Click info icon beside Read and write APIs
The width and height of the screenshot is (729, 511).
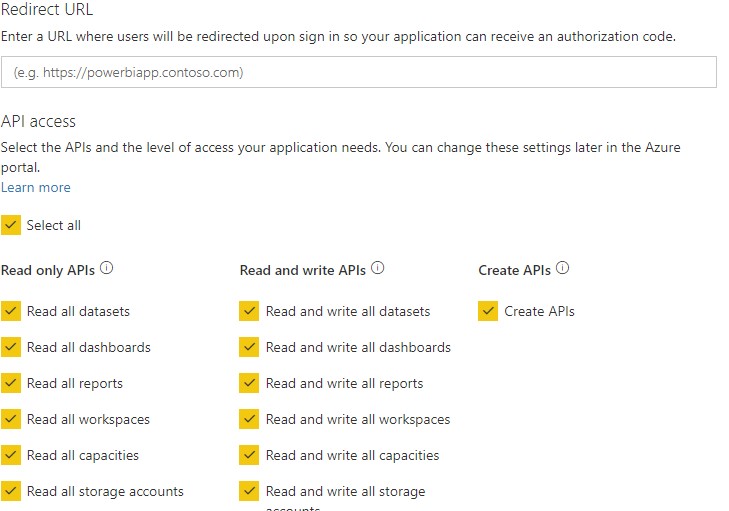click(377, 269)
